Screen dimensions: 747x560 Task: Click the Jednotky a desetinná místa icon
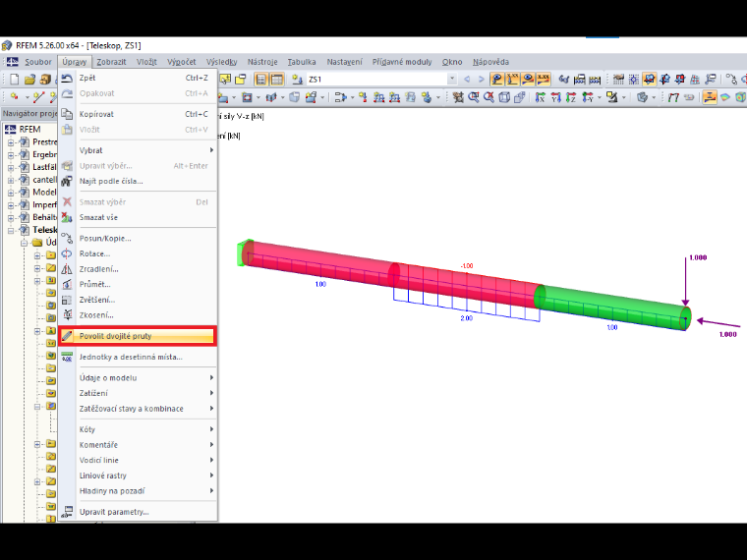67,357
